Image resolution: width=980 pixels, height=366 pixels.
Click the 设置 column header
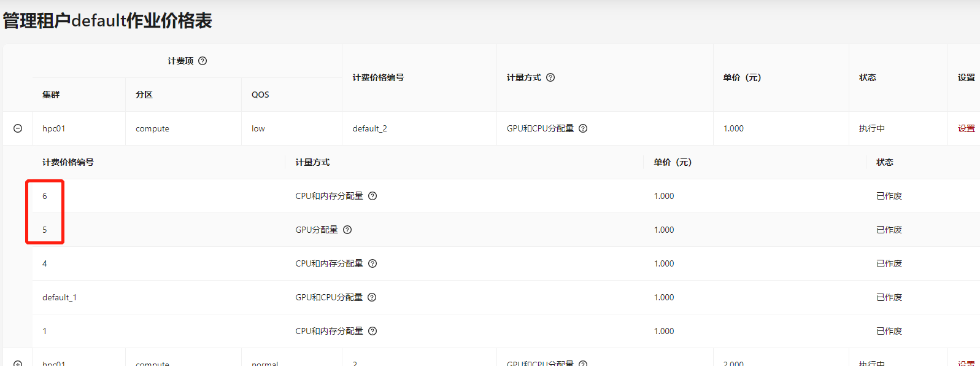(966, 77)
